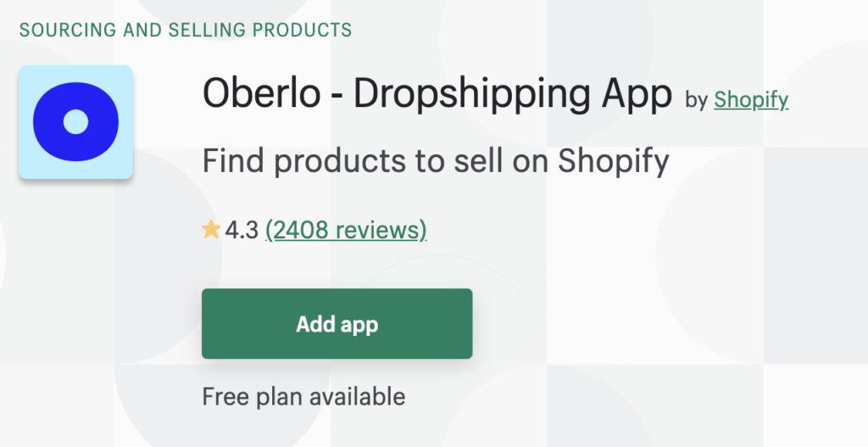Open the 2408 reviews link
The width and height of the screenshot is (868, 447).
coord(346,230)
